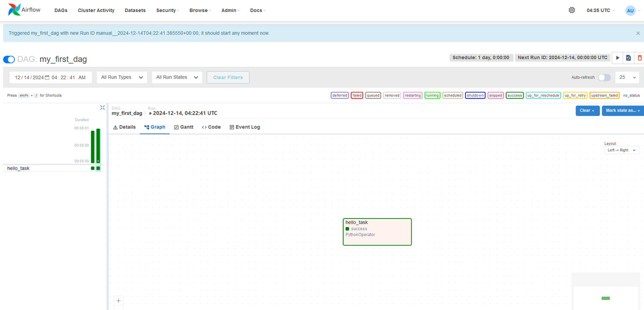The width and height of the screenshot is (644, 310).
Task: Open the Browse dropdown menu
Action: tap(200, 10)
